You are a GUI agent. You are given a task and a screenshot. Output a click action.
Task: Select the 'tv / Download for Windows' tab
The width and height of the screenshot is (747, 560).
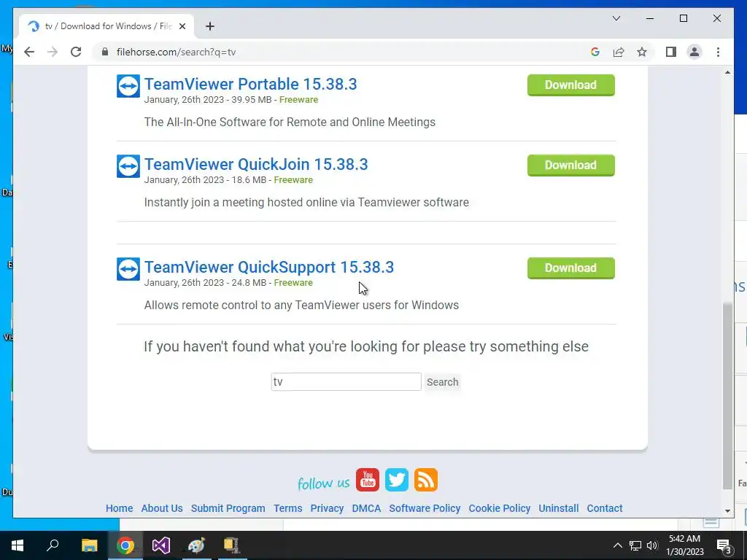pyautogui.click(x=107, y=26)
